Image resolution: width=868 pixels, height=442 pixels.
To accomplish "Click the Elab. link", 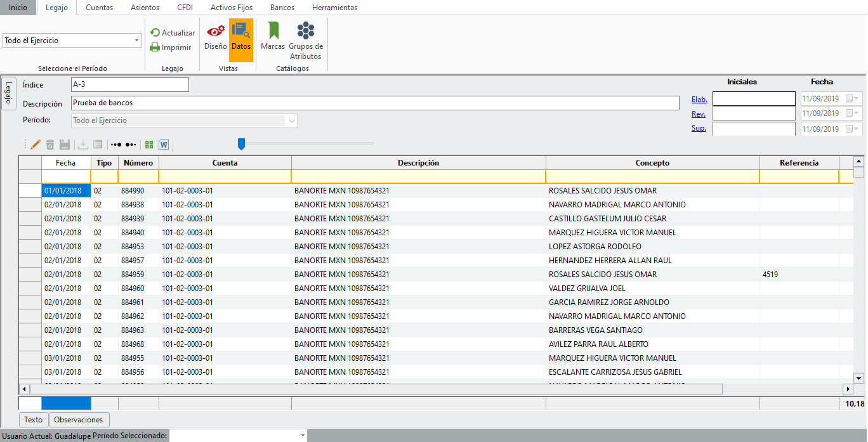I will point(699,100).
